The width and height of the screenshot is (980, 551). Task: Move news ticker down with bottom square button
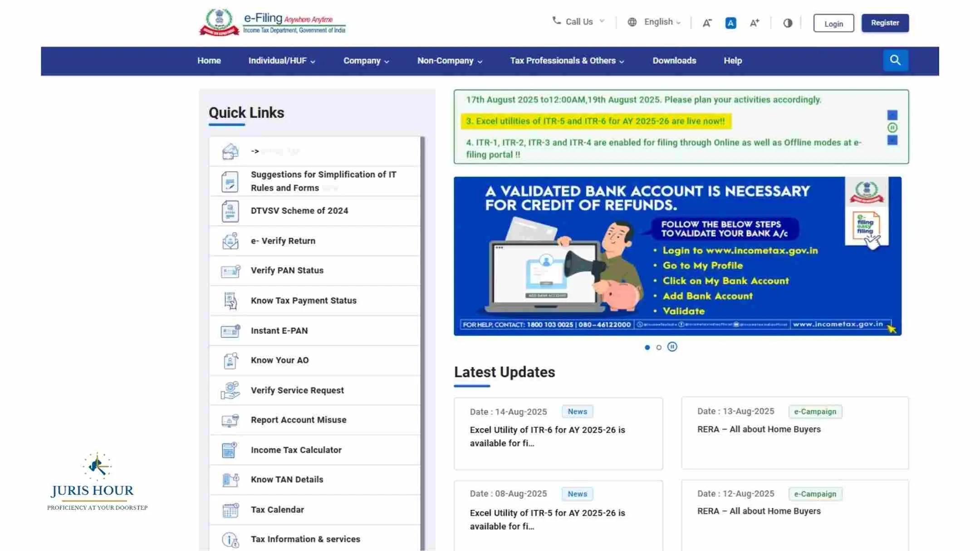pos(892,140)
